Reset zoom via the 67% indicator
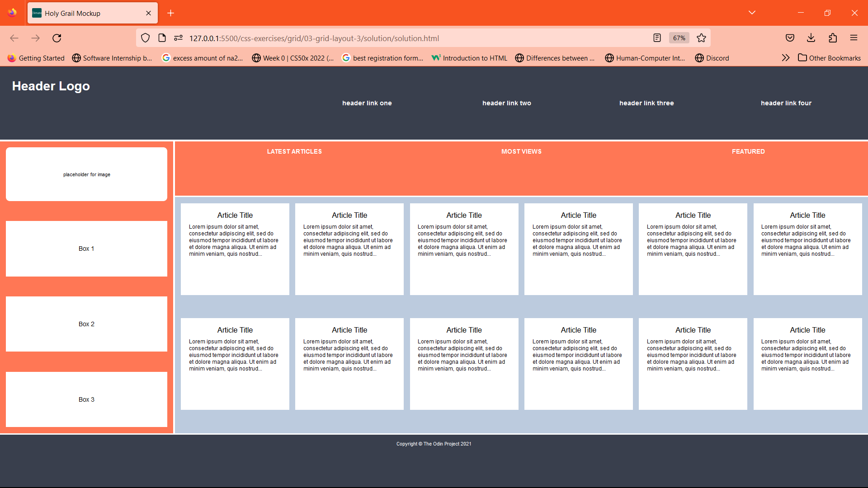Screen dimensions: 868x488 679,38
